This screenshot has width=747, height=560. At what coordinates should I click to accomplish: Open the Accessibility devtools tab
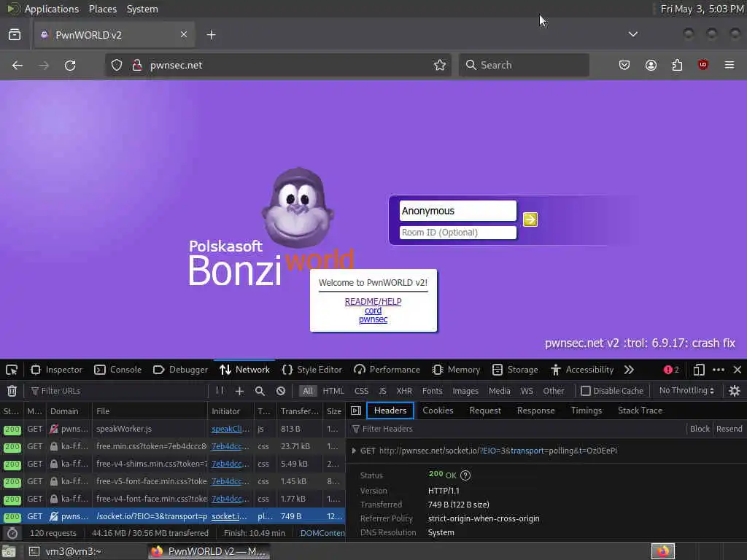click(582, 370)
